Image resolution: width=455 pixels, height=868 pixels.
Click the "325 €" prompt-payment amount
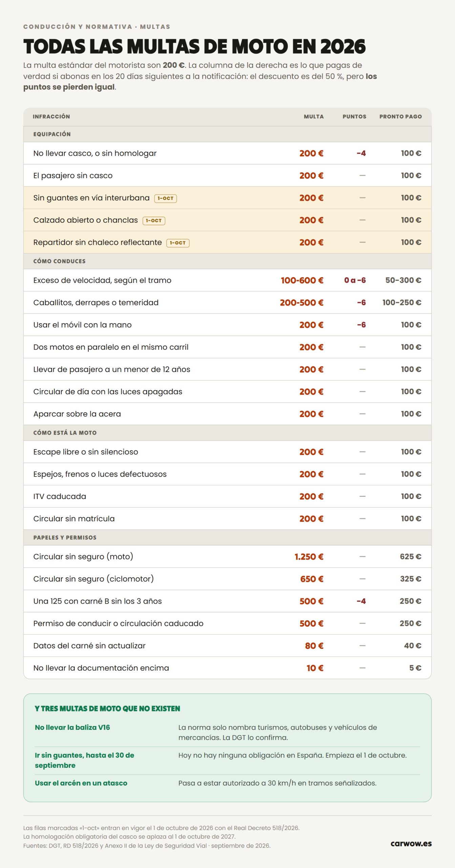pos(411,579)
